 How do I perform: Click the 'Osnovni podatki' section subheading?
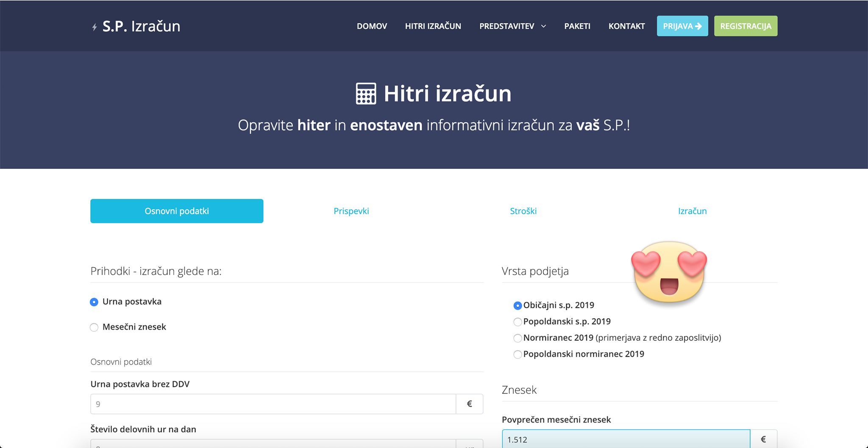121,362
